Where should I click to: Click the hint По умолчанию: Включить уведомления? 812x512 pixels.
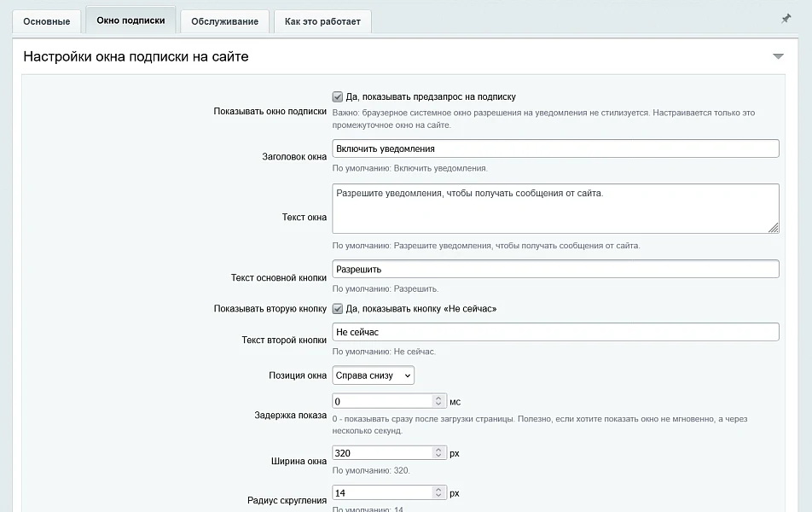coord(409,168)
